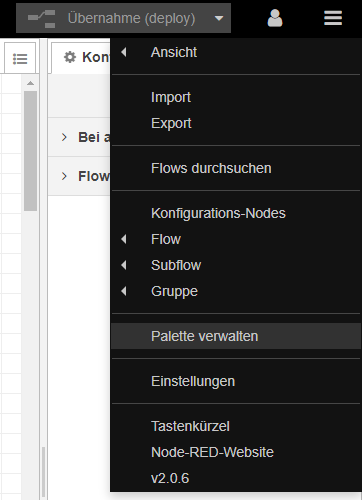Open deploy options dropdown arrow
Image resolution: width=362 pixels, height=500 pixels.
point(219,18)
